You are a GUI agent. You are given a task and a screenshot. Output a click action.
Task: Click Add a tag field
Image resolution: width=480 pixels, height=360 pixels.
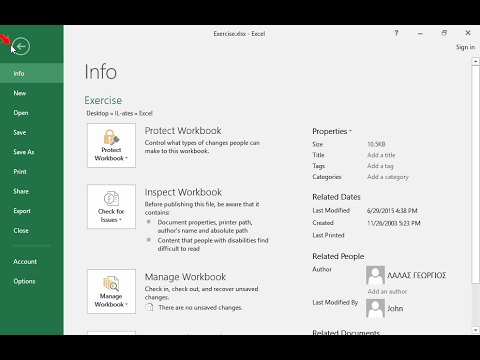click(x=380, y=166)
